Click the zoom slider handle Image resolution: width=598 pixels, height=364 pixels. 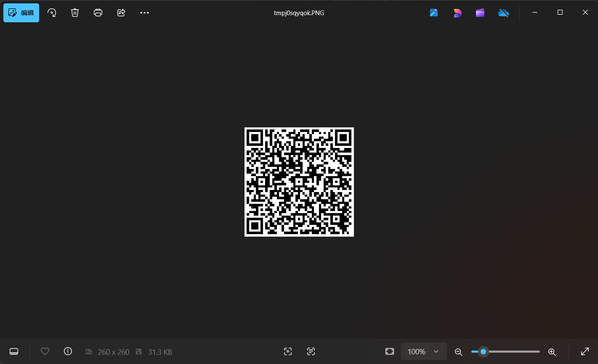pos(484,351)
